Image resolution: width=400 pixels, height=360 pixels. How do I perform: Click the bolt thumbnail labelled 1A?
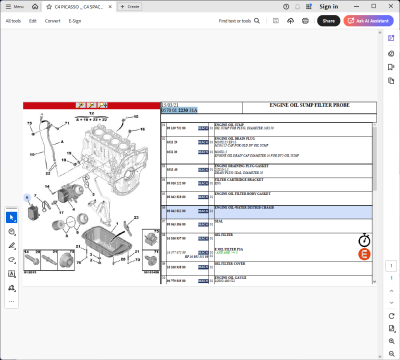(32, 260)
